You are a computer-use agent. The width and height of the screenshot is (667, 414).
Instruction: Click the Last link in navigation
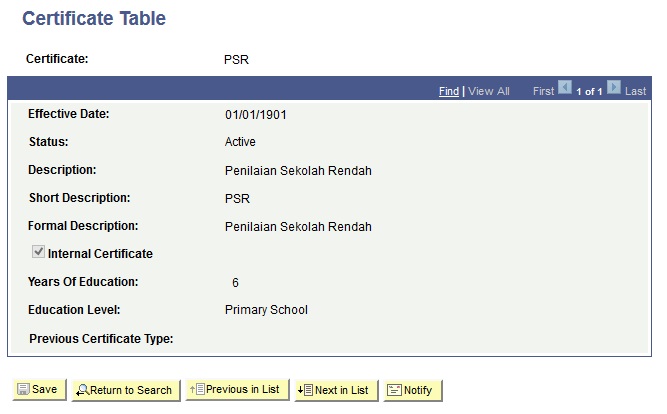pos(635,91)
